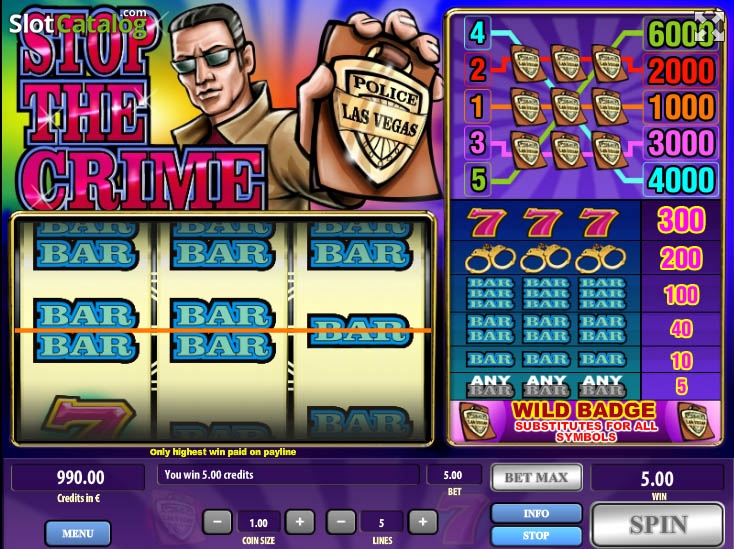Click the SlotCatalog logo
The width and height of the screenshot is (734, 549).
(79, 23)
